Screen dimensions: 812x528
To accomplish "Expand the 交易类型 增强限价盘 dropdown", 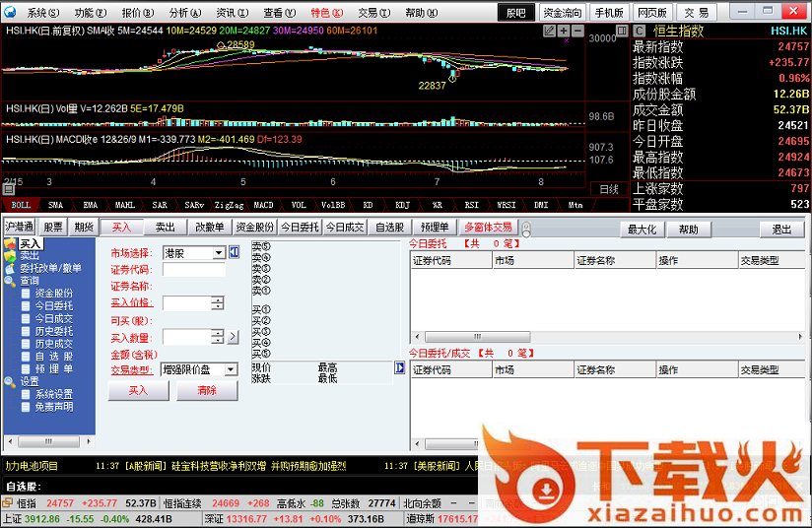I will tap(231, 369).
